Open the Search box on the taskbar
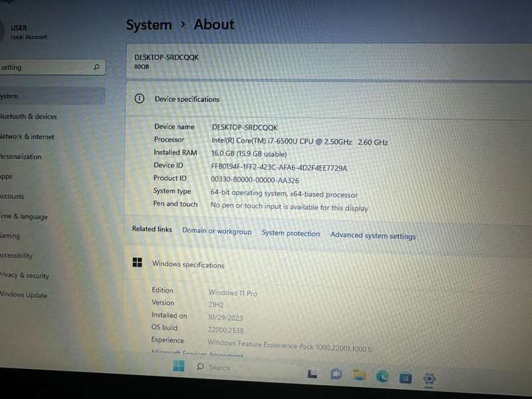Screen dimensions: 532x399 [213, 367]
